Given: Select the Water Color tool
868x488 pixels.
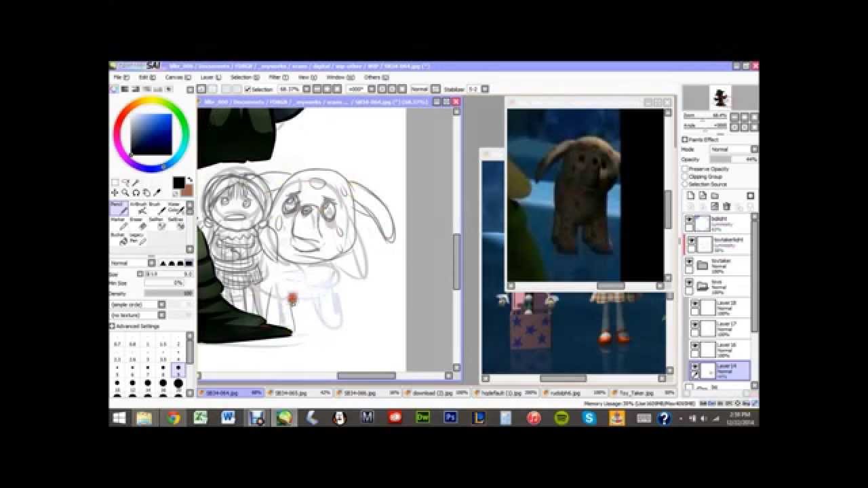Looking at the screenshot, I should (176, 209).
